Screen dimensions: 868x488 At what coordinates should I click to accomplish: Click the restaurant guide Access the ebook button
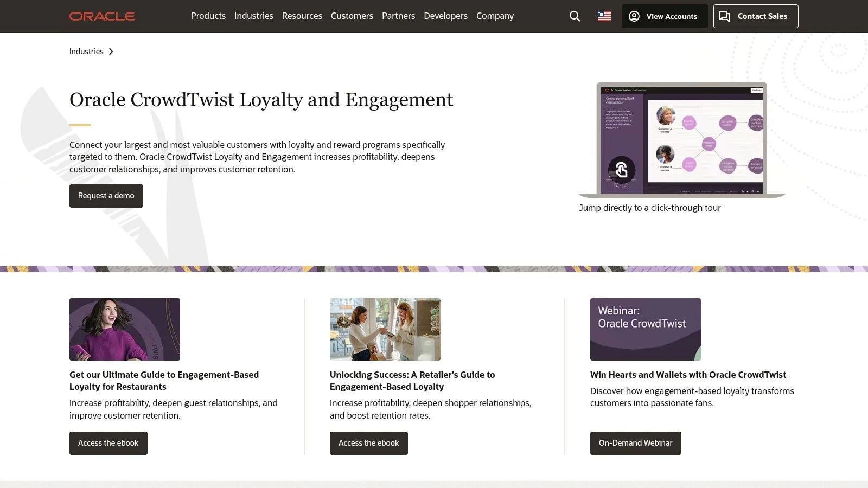108,443
